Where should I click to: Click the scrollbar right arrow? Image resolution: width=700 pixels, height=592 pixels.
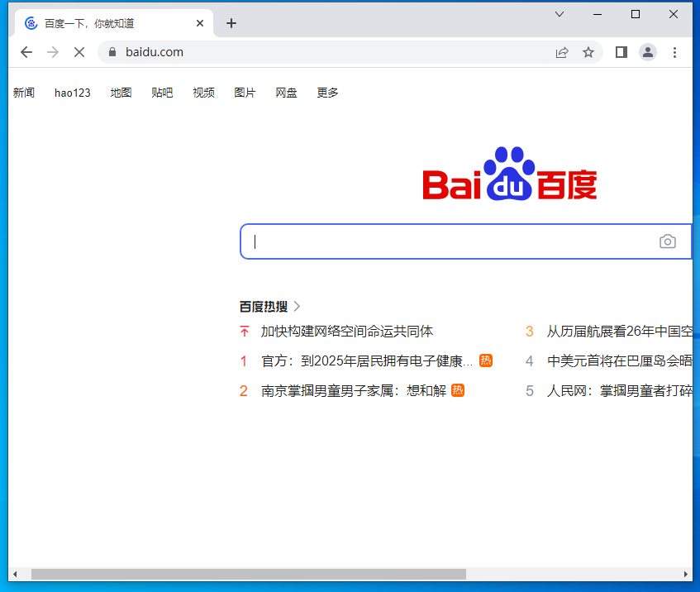coord(686,574)
